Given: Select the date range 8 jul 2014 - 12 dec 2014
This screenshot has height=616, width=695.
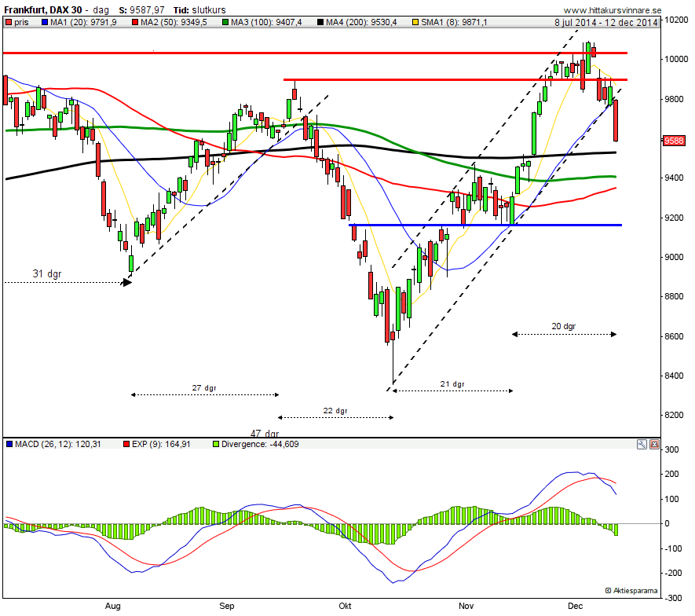Looking at the screenshot, I should 605,23.
